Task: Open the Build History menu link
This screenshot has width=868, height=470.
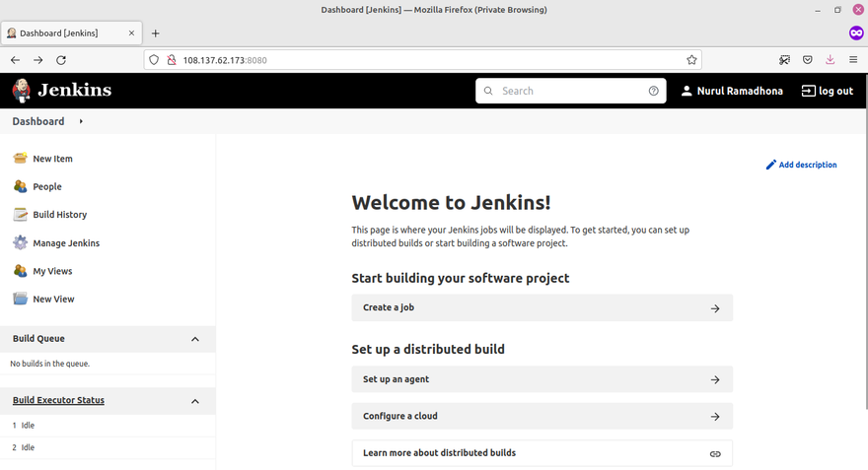Action: (x=60, y=215)
